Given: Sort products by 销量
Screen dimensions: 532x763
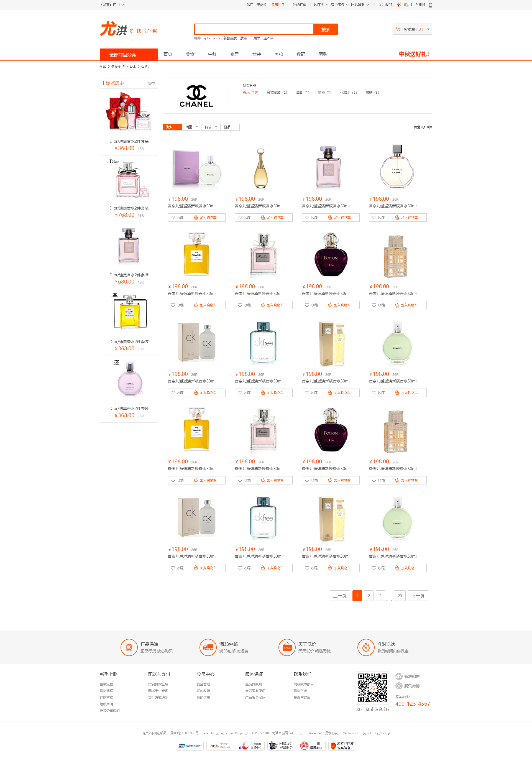Looking at the screenshot, I should pyautogui.click(x=191, y=127).
